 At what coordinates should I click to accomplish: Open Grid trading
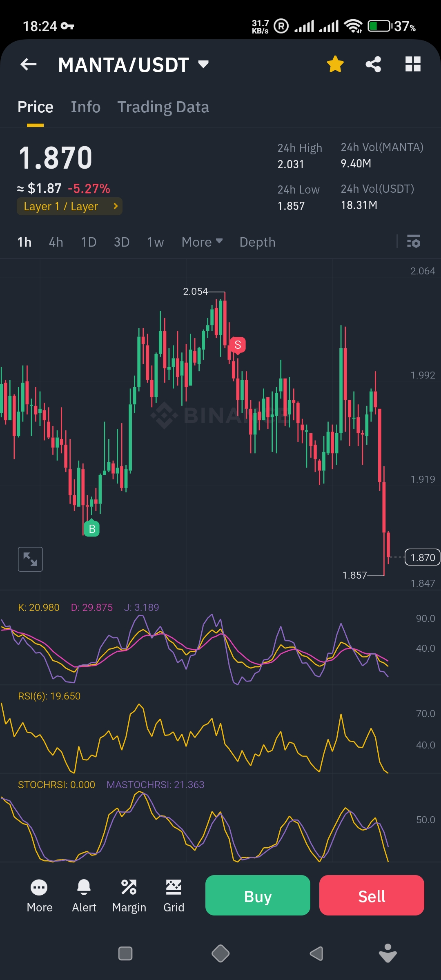[x=174, y=896]
